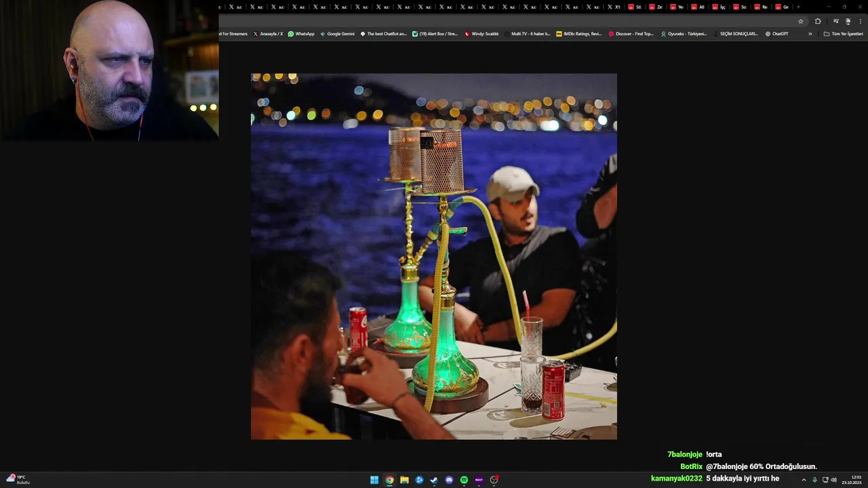Open the Discover - Find Top bookmark
The image size is (868, 488).
point(631,33)
